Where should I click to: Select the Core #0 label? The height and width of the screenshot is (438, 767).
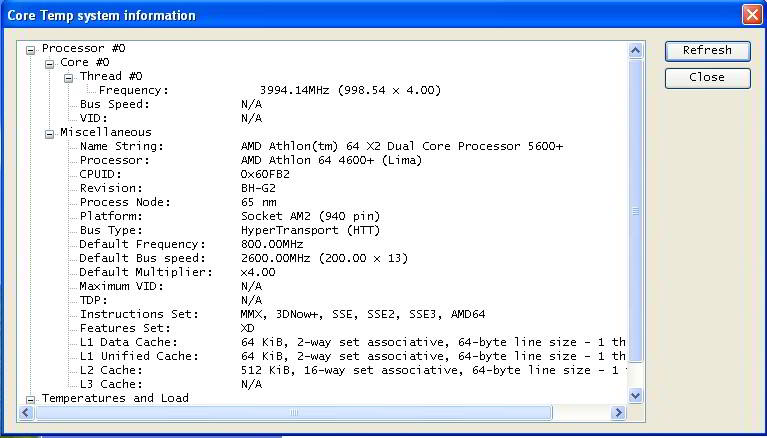coord(85,62)
